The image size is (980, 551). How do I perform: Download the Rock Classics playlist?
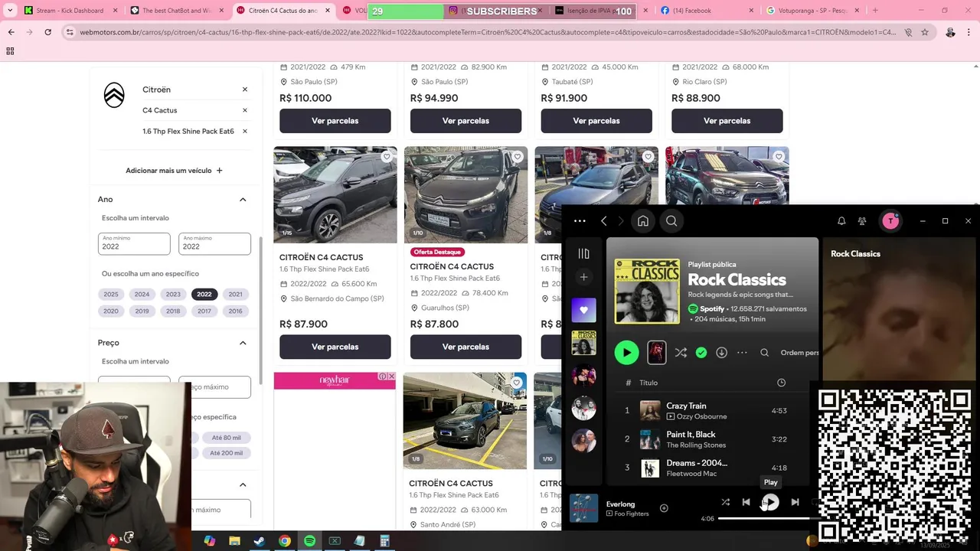coord(721,353)
